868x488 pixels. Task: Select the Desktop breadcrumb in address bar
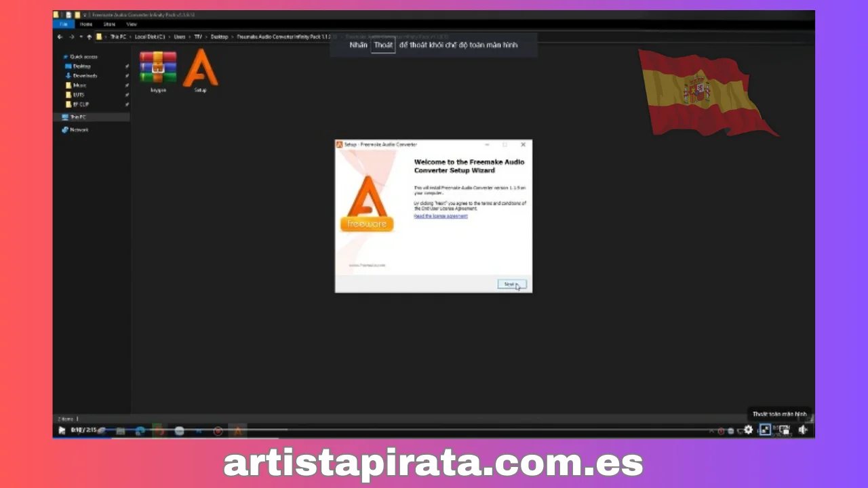(x=219, y=37)
